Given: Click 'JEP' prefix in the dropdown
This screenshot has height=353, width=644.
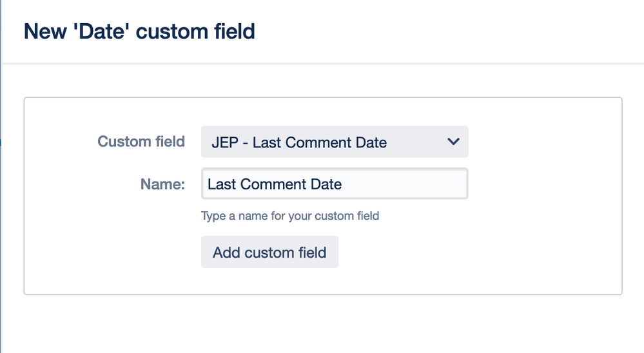Looking at the screenshot, I should click(x=225, y=142).
